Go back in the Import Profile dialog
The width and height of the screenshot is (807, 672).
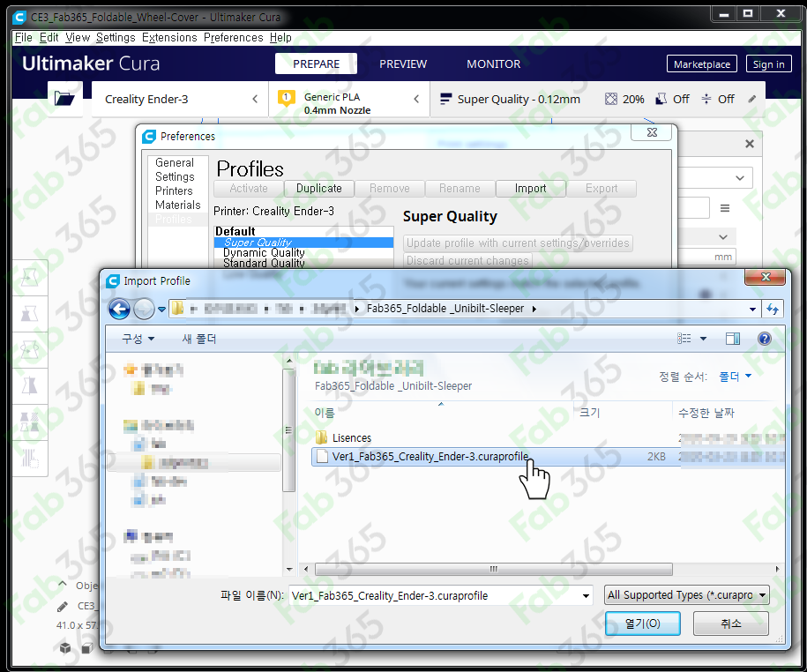coord(119,309)
